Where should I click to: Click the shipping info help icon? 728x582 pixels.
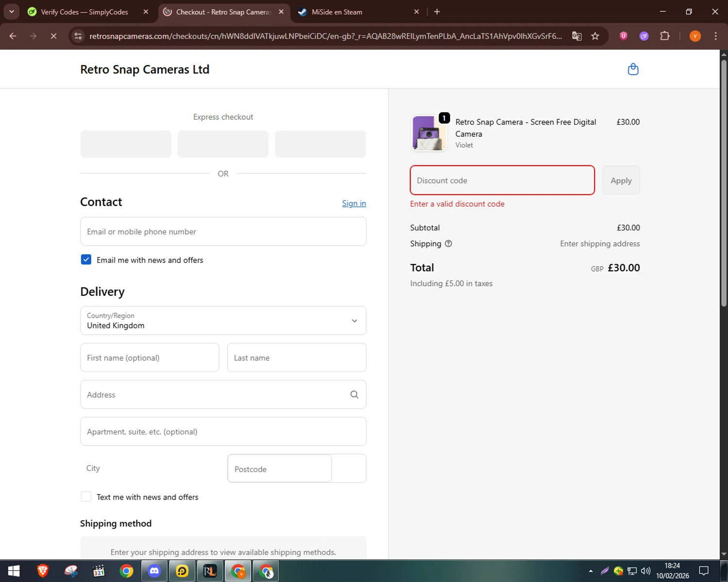pos(448,244)
